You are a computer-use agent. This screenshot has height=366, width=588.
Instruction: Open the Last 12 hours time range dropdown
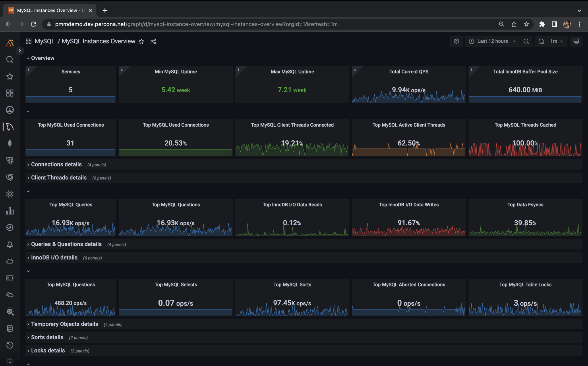pyautogui.click(x=492, y=41)
